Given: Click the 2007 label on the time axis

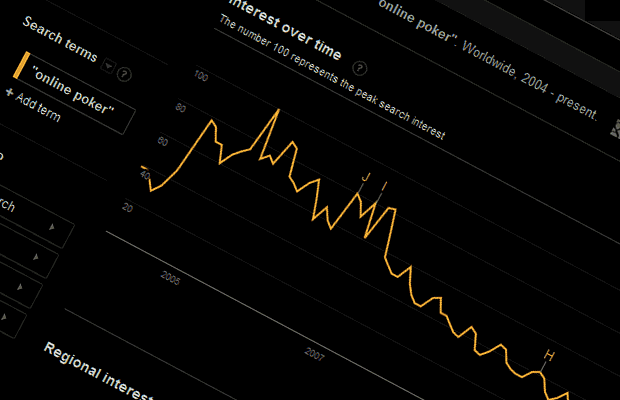Looking at the screenshot, I should (314, 353).
